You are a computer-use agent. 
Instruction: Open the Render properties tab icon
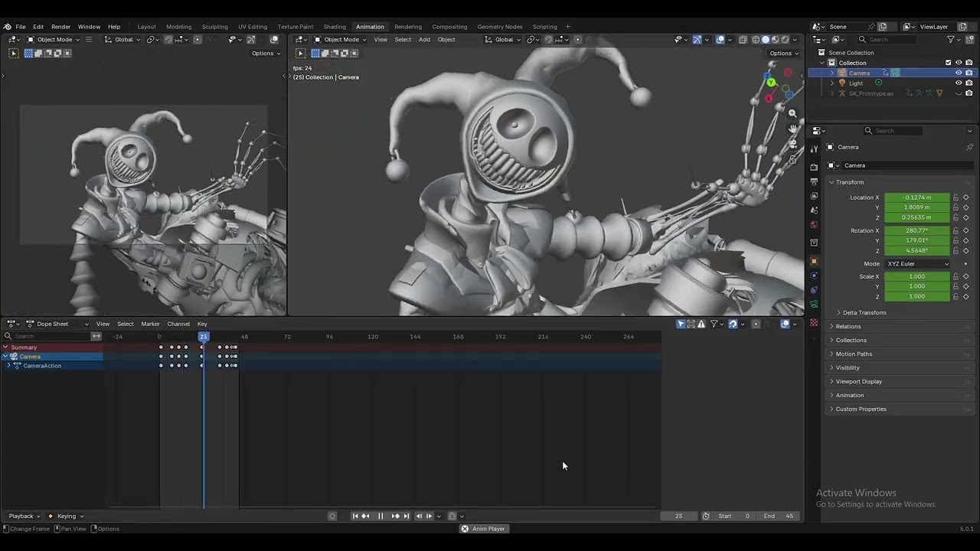pos(814,167)
